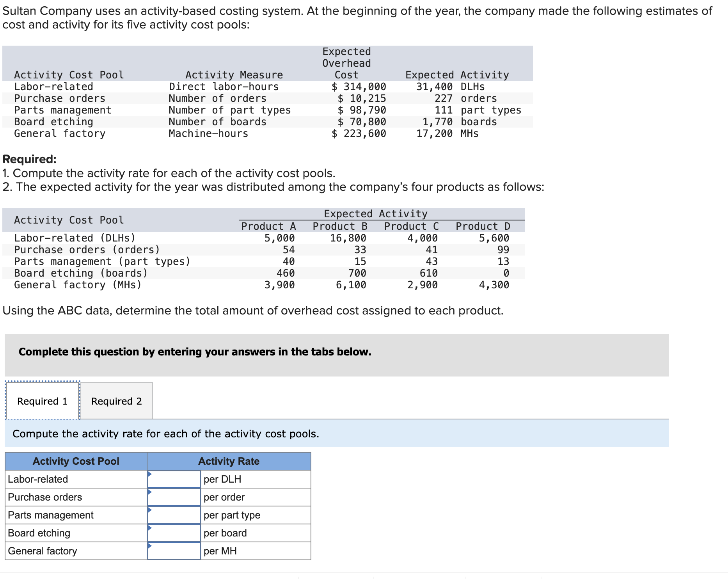Click inside the Parts management per part type field

pyautogui.click(x=174, y=515)
